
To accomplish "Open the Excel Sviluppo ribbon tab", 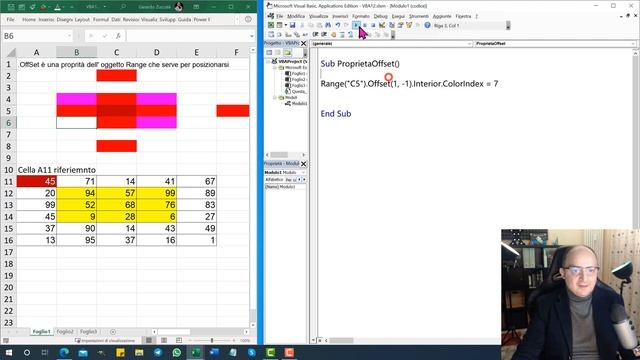I will tap(167, 20).
